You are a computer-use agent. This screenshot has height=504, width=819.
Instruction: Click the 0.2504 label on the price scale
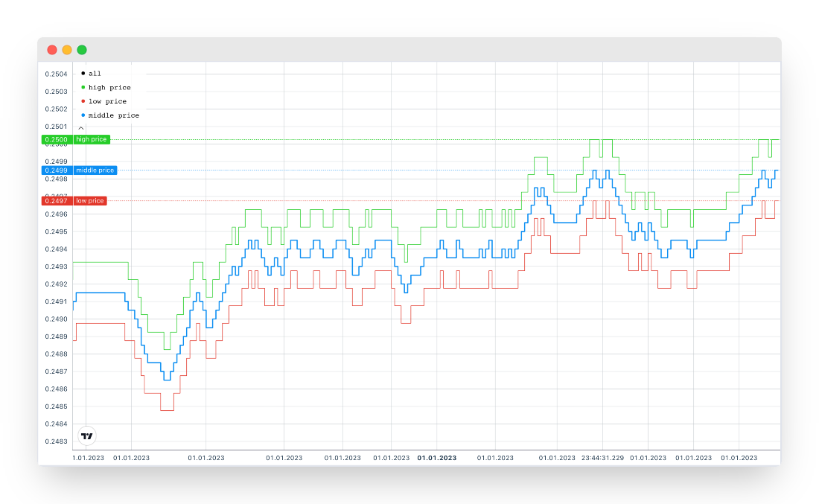pyautogui.click(x=56, y=74)
